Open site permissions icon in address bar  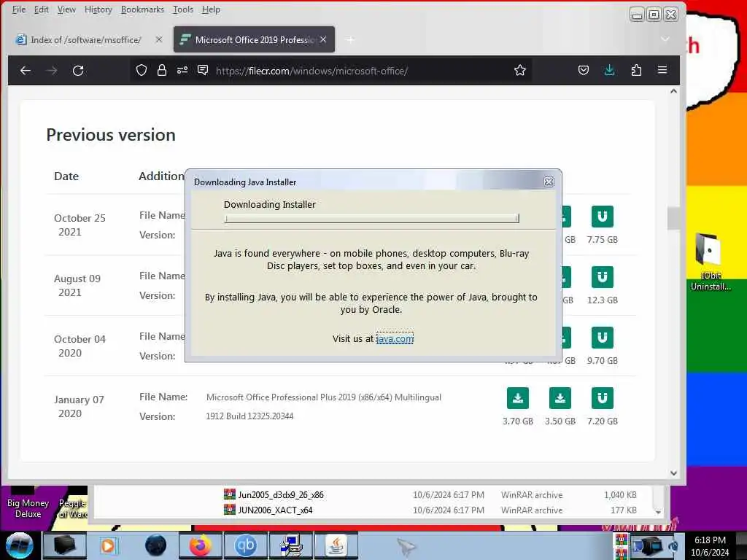pos(182,71)
